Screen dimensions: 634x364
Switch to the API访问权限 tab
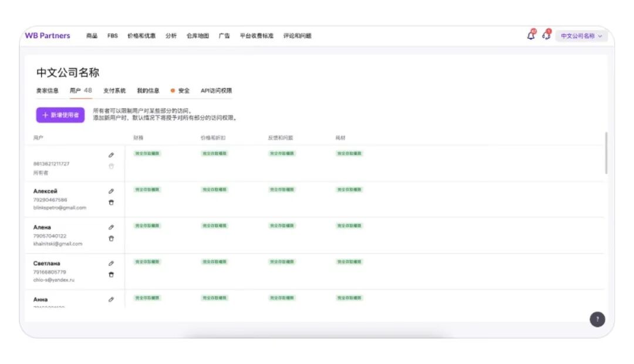point(216,91)
